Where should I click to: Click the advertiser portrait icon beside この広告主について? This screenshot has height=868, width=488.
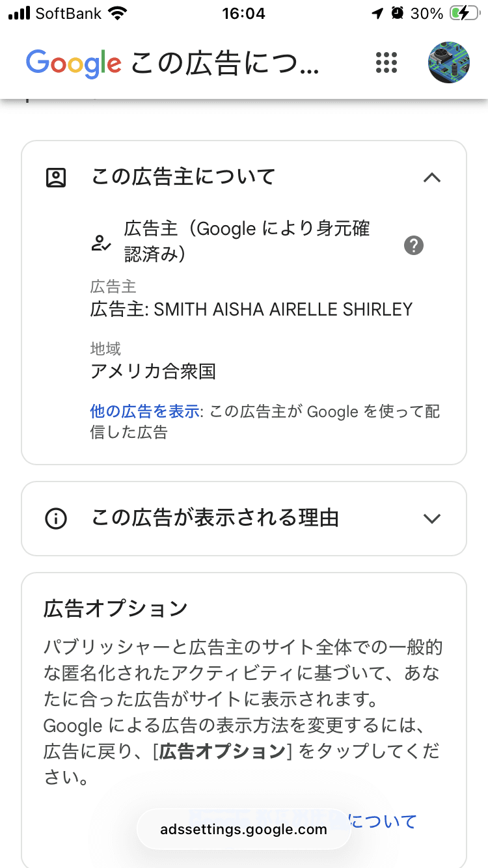(56, 178)
